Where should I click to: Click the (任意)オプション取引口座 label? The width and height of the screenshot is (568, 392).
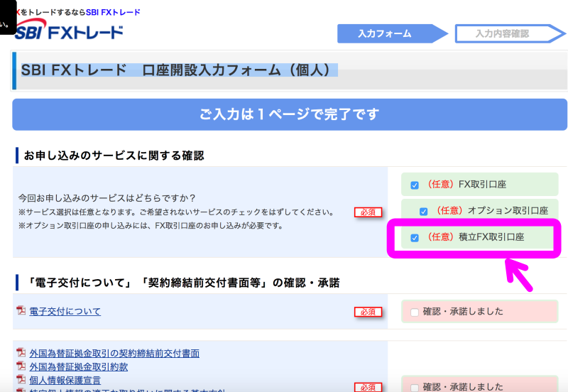pos(490,210)
